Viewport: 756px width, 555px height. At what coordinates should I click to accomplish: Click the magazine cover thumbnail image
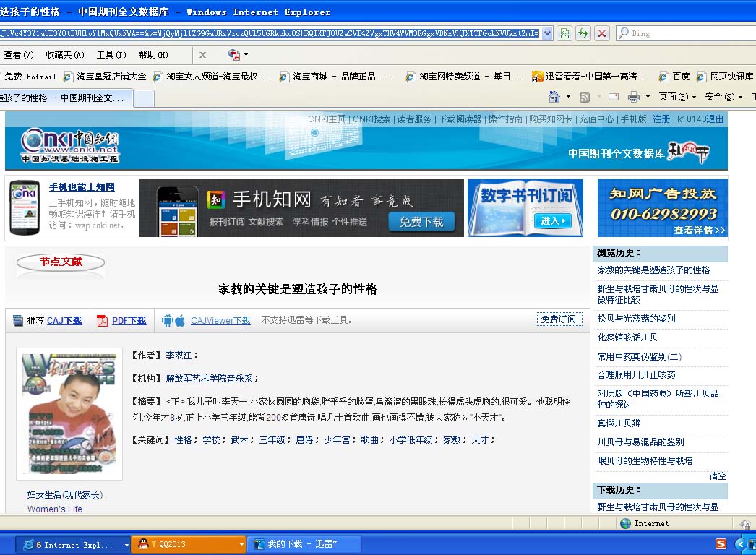coord(69,413)
